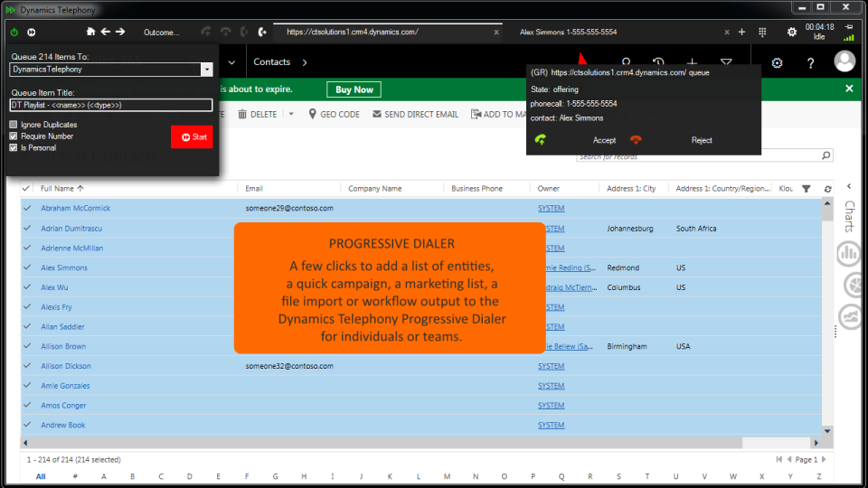Enable the Ignore Duplicates checkbox

point(14,125)
